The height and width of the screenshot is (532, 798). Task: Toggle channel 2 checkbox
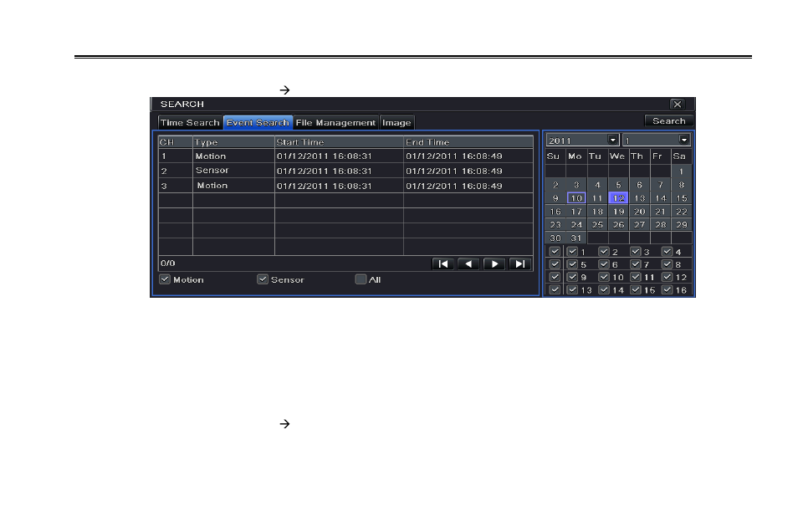(x=604, y=252)
